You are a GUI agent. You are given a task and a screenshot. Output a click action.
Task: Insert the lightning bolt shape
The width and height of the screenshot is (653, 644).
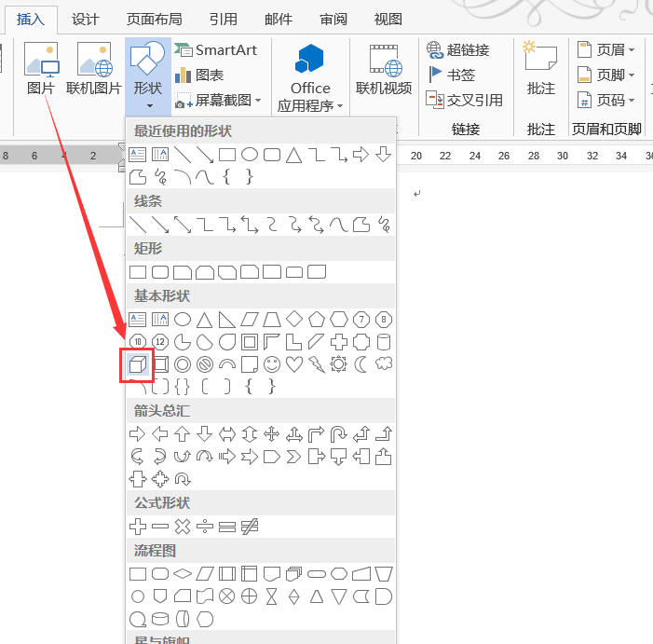click(316, 364)
